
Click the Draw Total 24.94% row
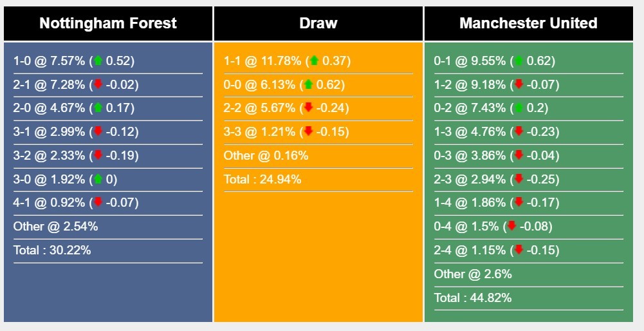[318, 180]
